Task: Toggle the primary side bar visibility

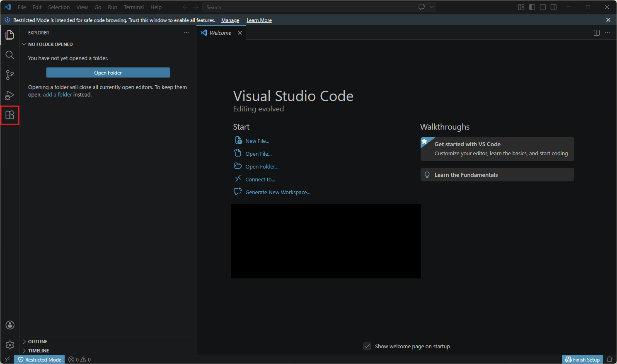Action: pos(532,7)
